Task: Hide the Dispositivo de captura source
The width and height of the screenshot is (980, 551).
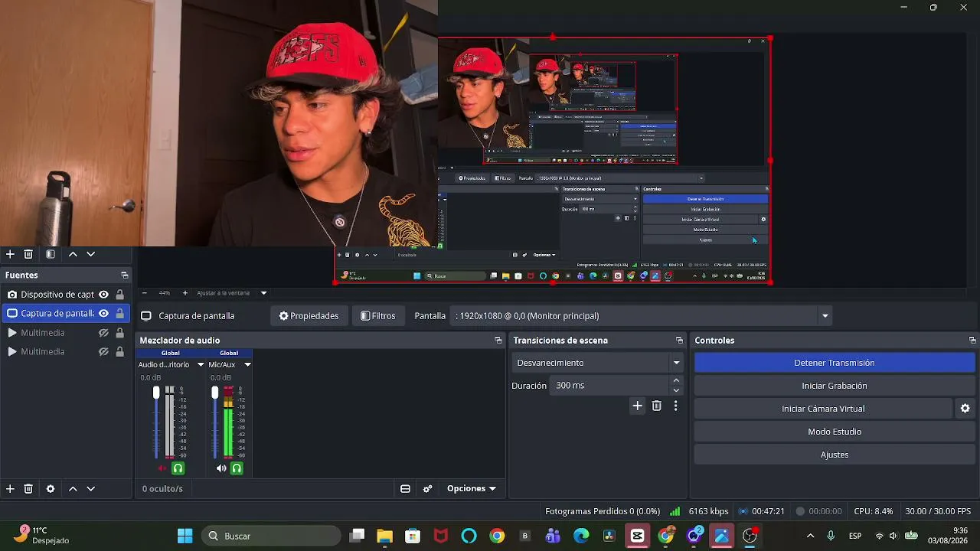Action: coord(103,295)
